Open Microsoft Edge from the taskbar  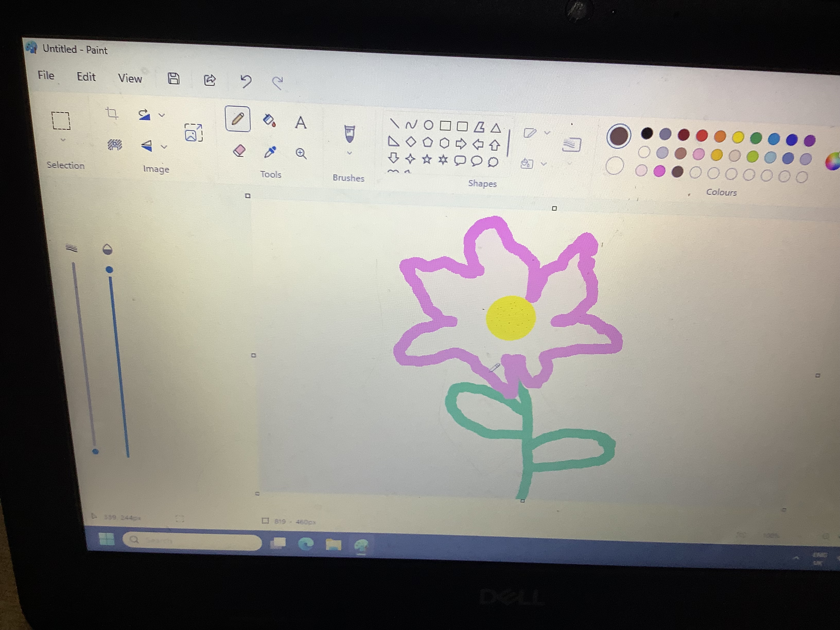tap(306, 544)
